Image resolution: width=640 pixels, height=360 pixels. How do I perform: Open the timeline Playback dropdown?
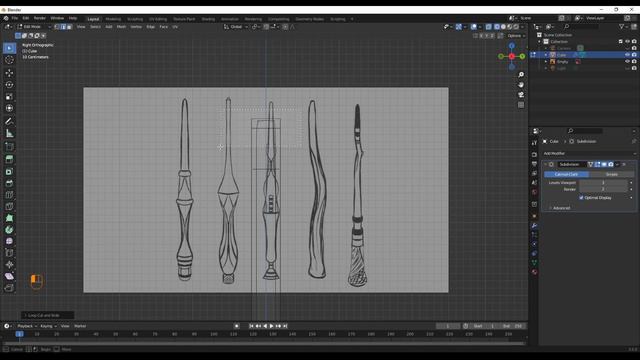[x=27, y=326]
